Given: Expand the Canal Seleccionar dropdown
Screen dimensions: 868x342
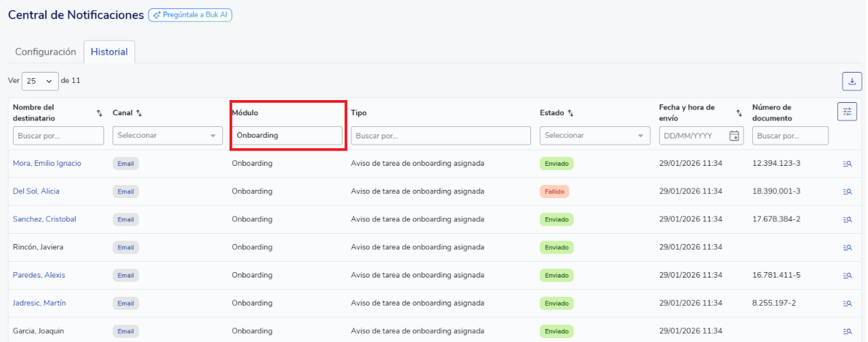Looking at the screenshot, I should click(167, 136).
